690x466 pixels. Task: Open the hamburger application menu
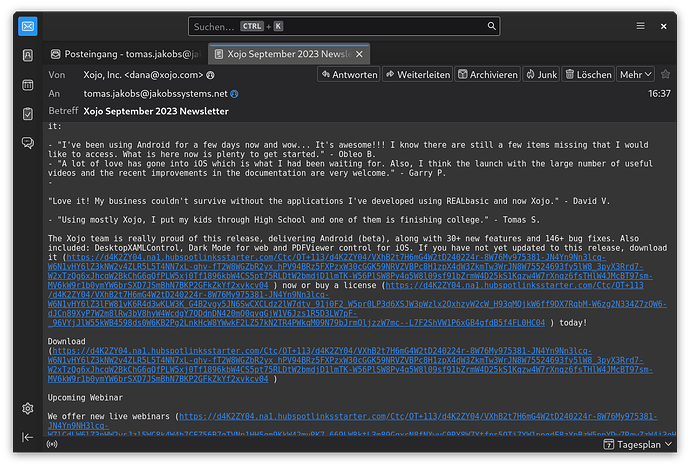tap(640, 26)
